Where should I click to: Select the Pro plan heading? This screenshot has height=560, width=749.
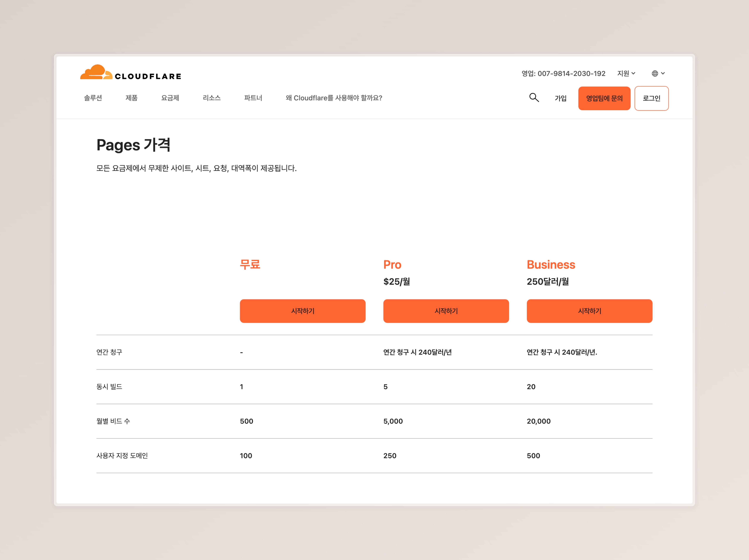(392, 265)
